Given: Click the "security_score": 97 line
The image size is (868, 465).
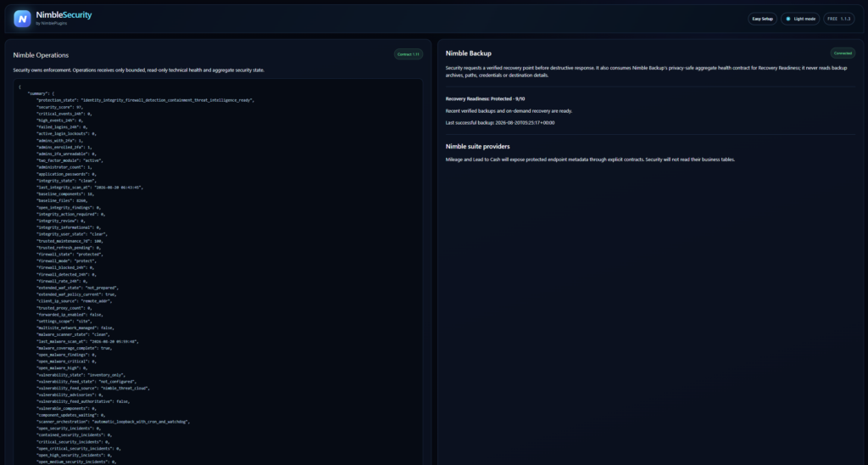Looking at the screenshot, I should [60, 107].
